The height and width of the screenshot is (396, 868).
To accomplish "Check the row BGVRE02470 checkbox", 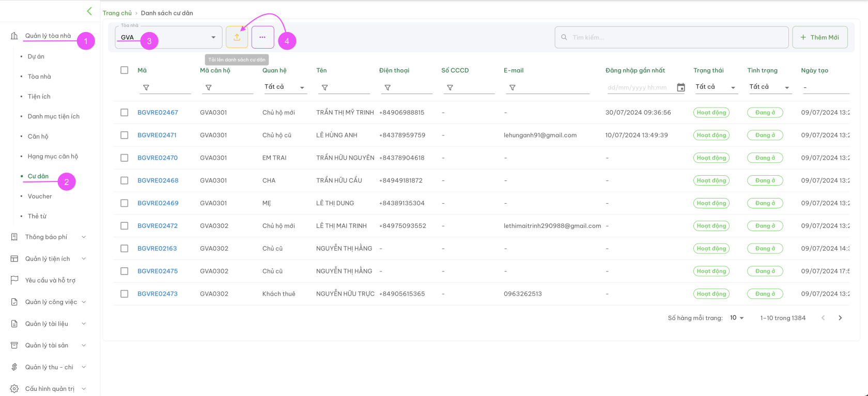I will [125, 158].
